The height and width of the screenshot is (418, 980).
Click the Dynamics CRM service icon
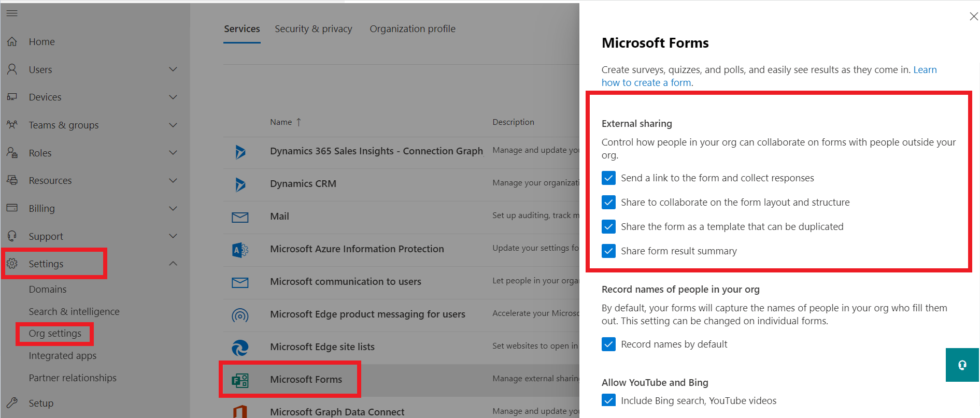pos(240,184)
